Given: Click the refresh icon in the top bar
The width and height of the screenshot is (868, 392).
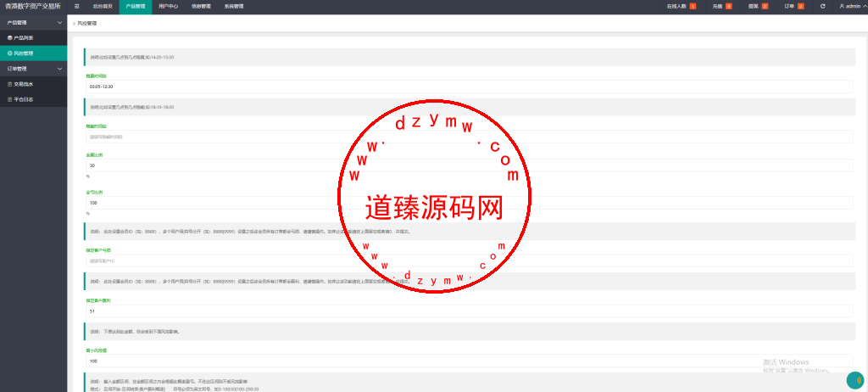Looking at the screenshot, I should click(822, 7).
